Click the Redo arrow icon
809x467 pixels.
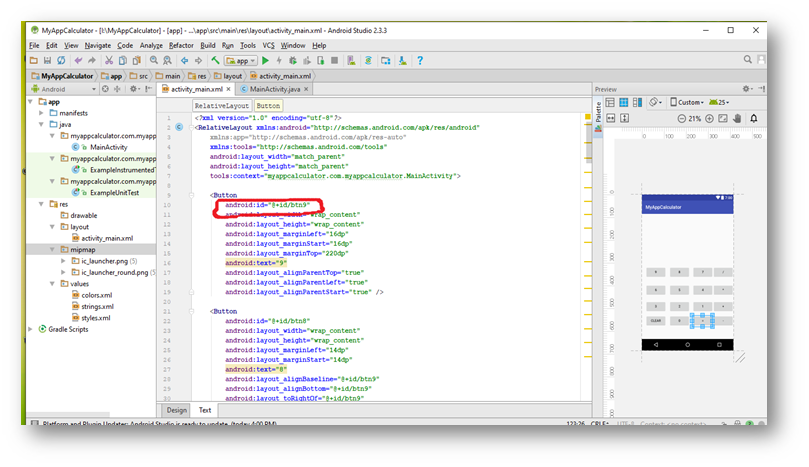[92, 60]
